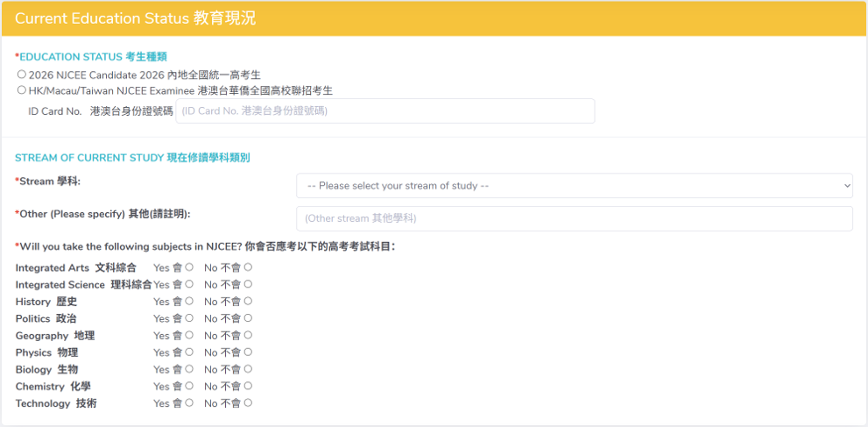
Task: Open the Stream of study dropdown
Action: (574, 186)
